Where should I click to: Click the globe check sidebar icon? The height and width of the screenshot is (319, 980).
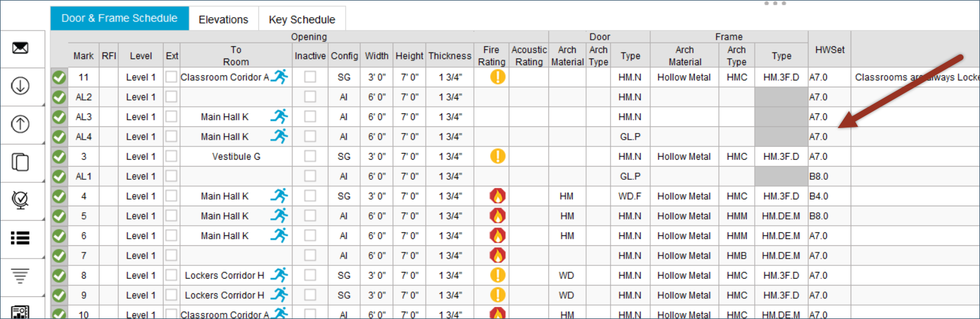tap(20, 199)
